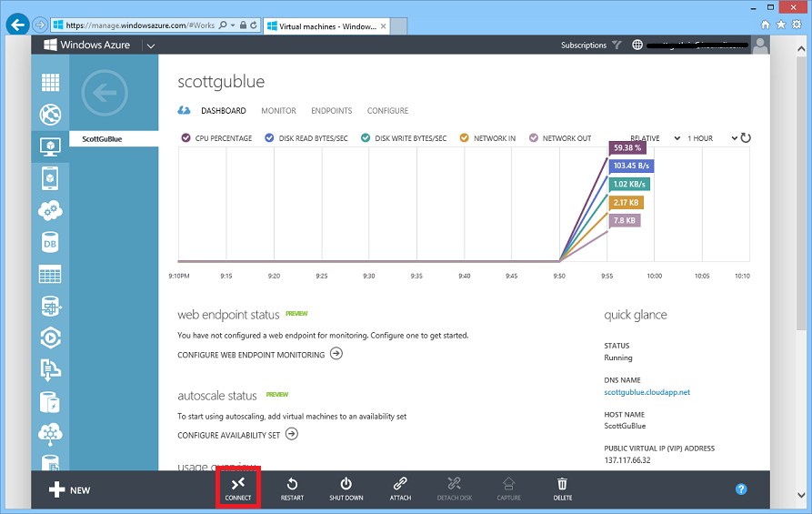Open the browser tools gear
This screenshot has width=812, height=514.
click(797, 25)
